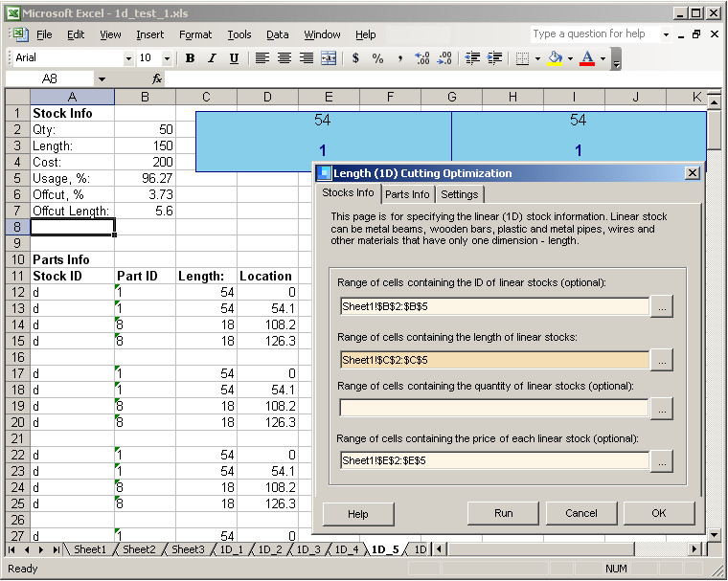The image size is (728, 581).
Task: Click the Increase Decimal icon
Action: coord(422,58)
